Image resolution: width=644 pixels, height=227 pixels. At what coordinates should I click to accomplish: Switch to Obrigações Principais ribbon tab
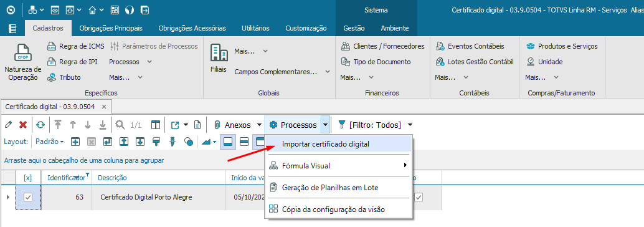click(x=111, y=29)
